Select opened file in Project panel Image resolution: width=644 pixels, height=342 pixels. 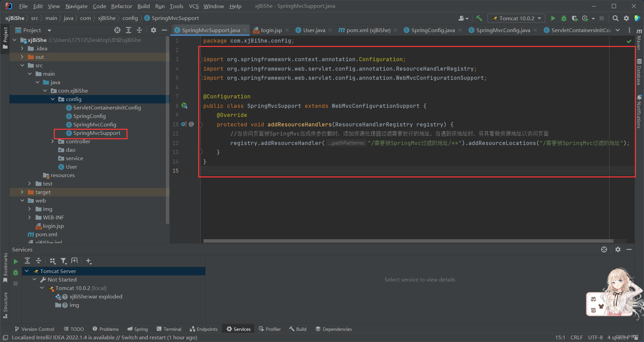pos(117,30)
